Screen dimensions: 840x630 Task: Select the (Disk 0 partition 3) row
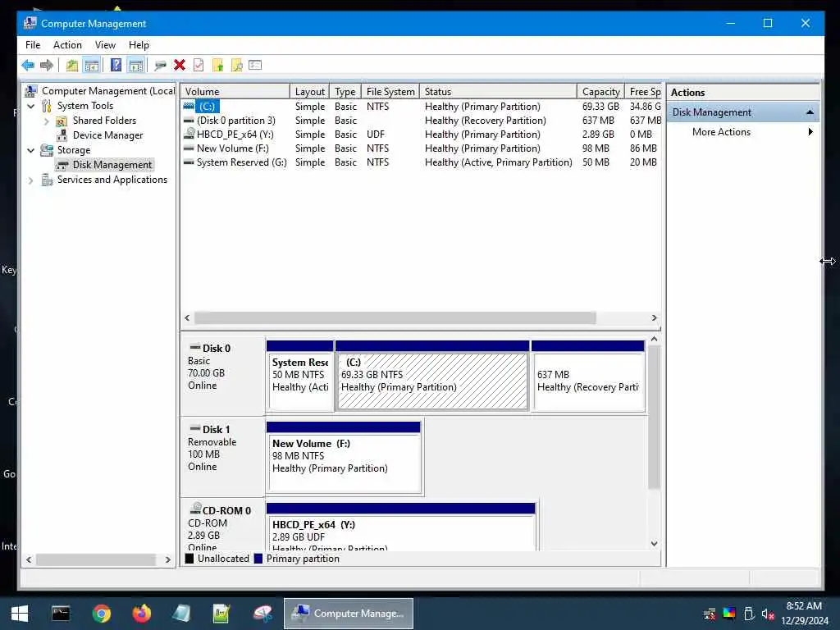coord(421,121)
